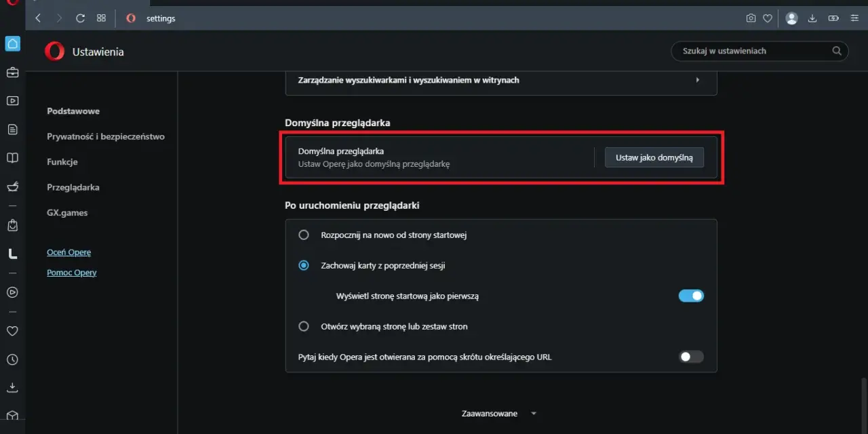Open 'Zarządzanie wyszukiwarkami' row arrow
Viewport: 868px width, 434px height.
(698, 80)
